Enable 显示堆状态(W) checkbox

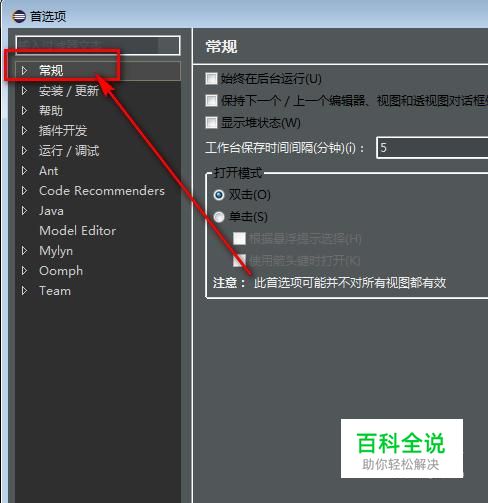coord(211,122)
